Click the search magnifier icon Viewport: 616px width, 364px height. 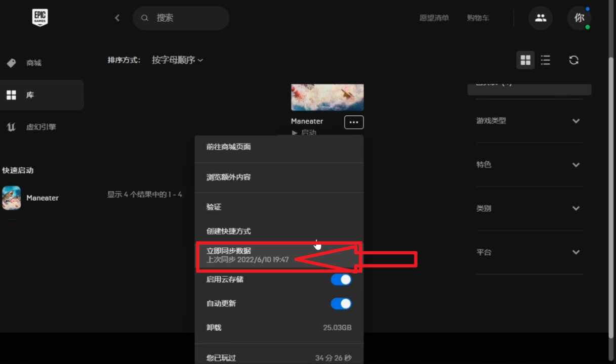145,18
